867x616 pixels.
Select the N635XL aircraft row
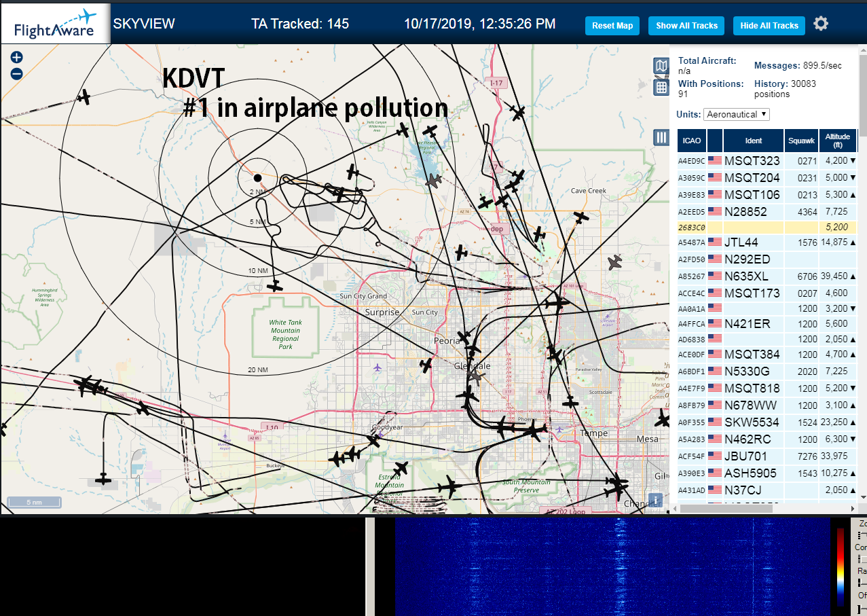[x=767, y=276]
